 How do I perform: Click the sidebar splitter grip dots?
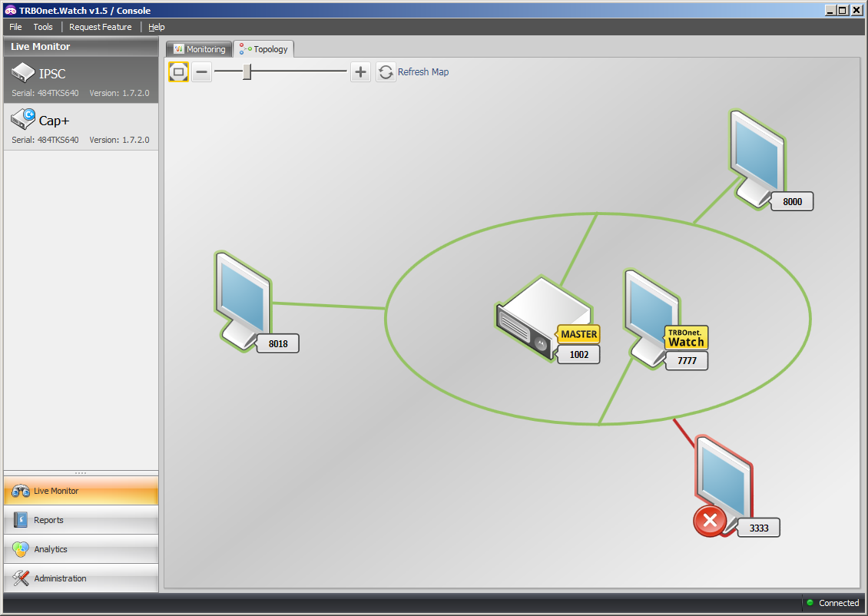point(81,473)
